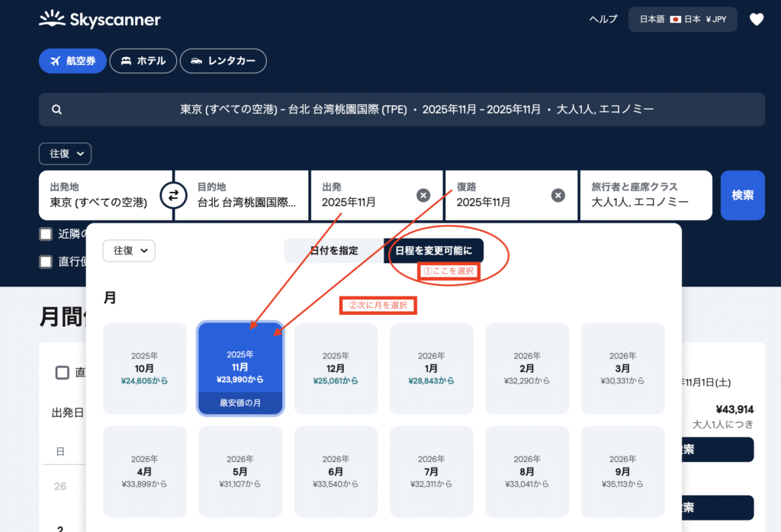The image size is (781, 532).
Task: Open the ヘルプ help link
Action: click(603, 20)
